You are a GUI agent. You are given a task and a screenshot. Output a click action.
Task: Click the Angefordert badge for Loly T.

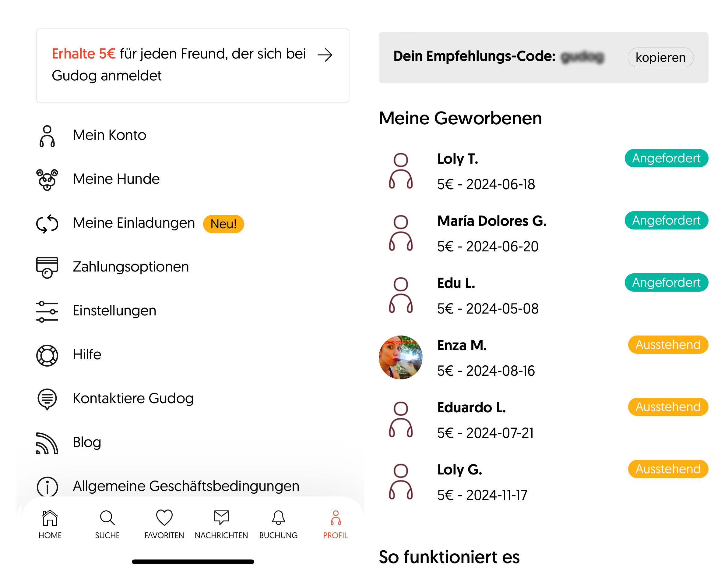(x=666, y=158)
